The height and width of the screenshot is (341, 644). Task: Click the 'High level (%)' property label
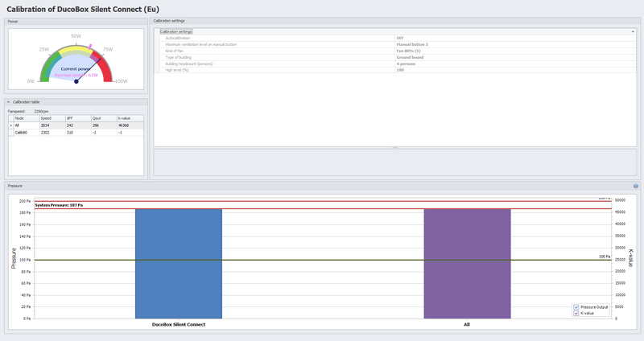(x=176, y=70)
